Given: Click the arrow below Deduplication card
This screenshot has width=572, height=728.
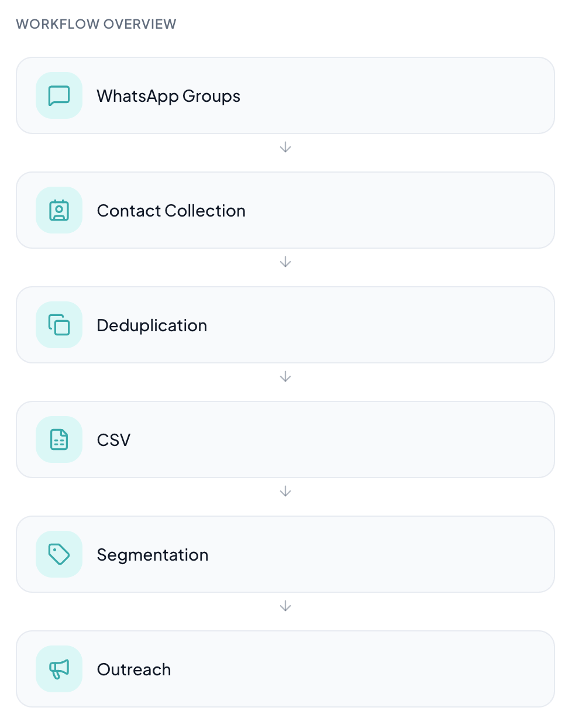Looking at the screenshot, I should (285, 376).
